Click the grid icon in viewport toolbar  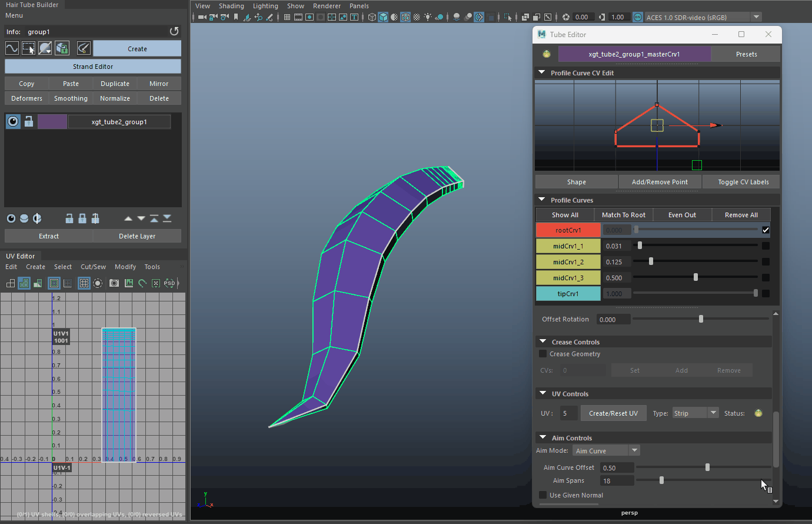point(287,17)
